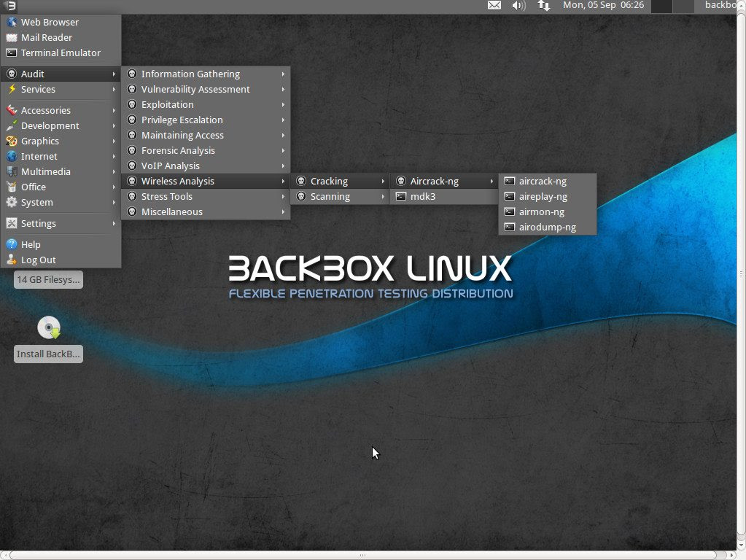
Task: Click the Mon, 05 Sep 06:26 clock
Action: tap(603, 5)
